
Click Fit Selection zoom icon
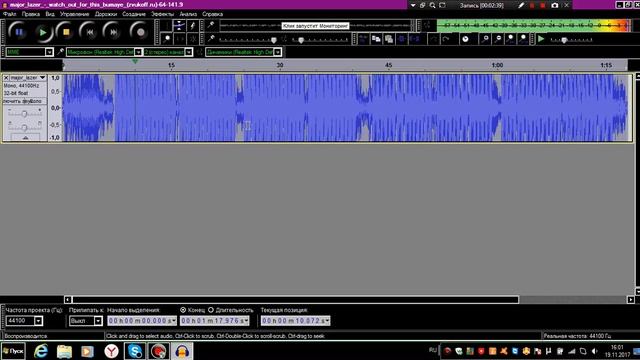(510, 39)
